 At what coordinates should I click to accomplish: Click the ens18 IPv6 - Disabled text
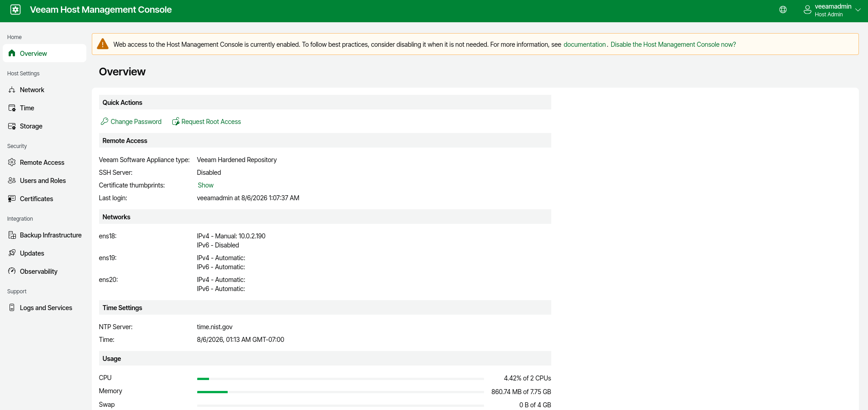pos(218,245)
